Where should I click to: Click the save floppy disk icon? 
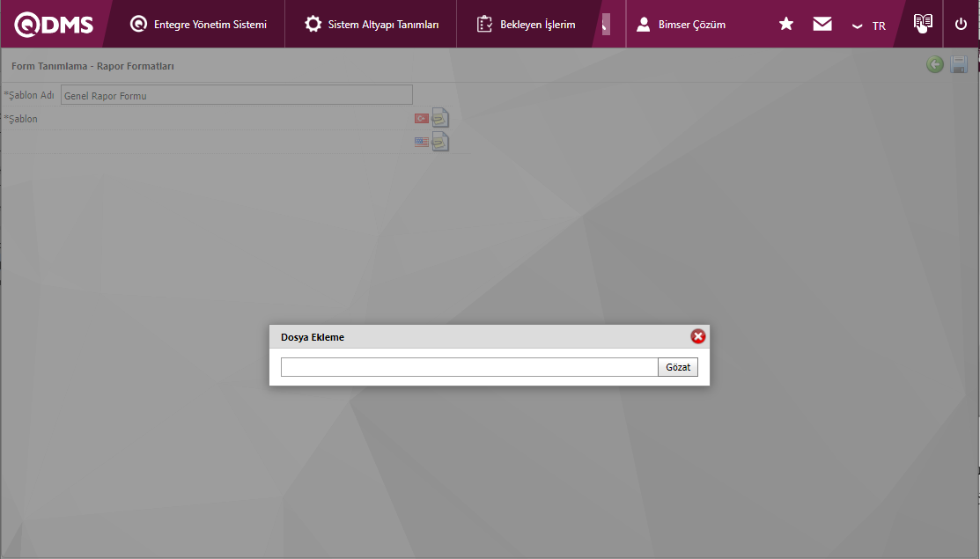[x=959, y=64]
